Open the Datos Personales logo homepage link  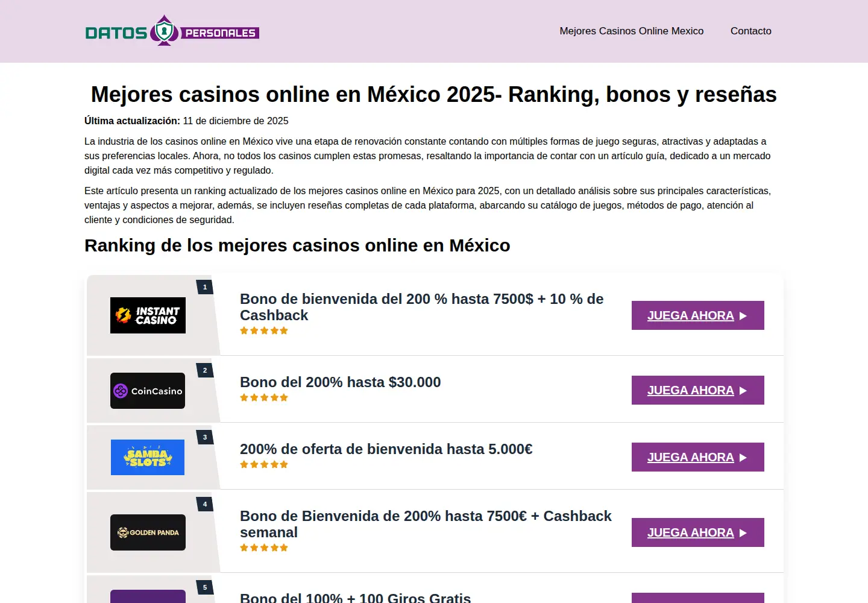click(x=172, y=31)
